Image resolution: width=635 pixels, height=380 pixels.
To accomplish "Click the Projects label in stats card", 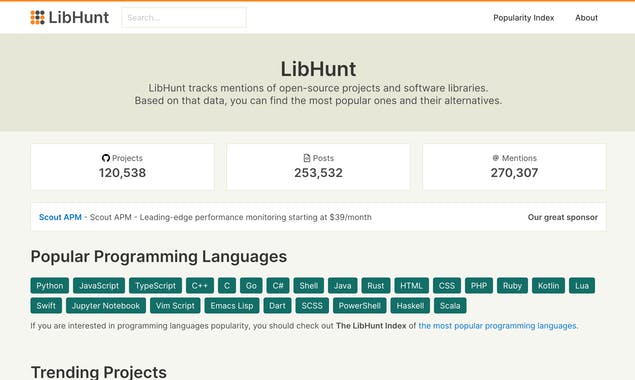I will click(127, 158).
